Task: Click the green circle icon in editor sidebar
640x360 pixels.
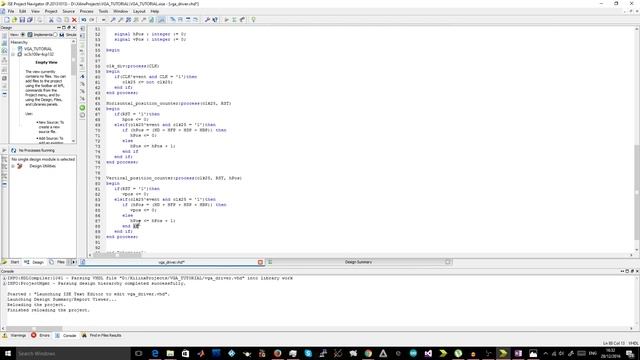Action: click(x=82, y=108)
